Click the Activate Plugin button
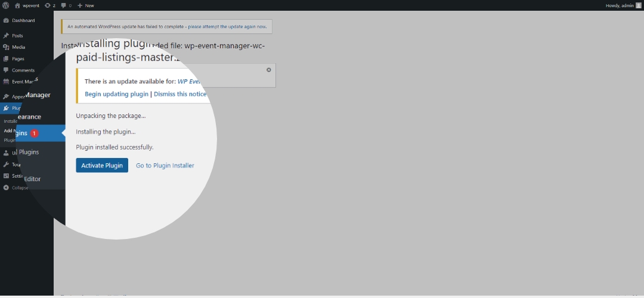Image resolution: width=644 pixels, height=298 pixels. tap(102, 166)
